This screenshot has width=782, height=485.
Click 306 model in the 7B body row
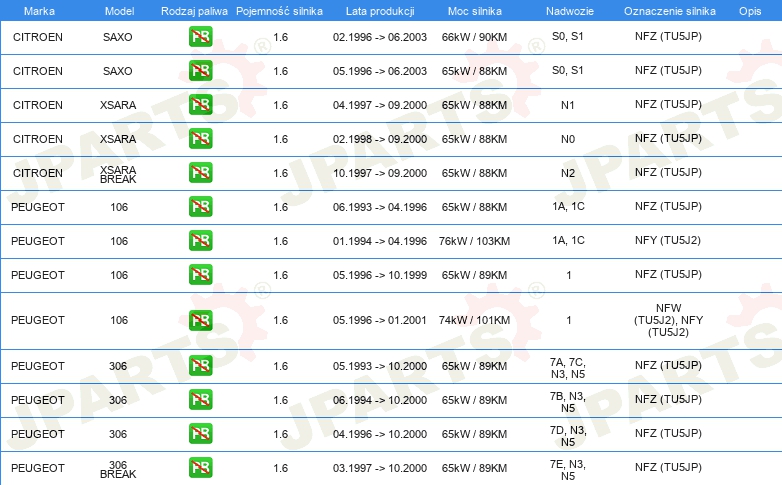[118, 400]
